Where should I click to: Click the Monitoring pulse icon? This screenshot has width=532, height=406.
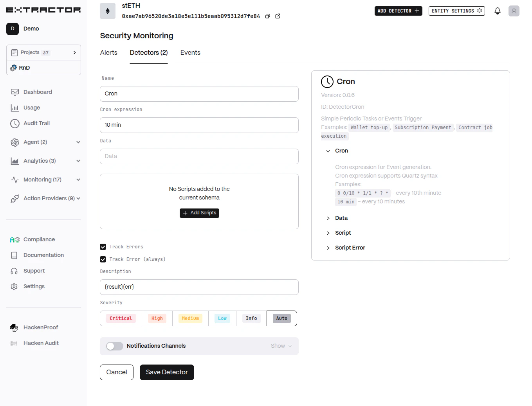point(15,180)
